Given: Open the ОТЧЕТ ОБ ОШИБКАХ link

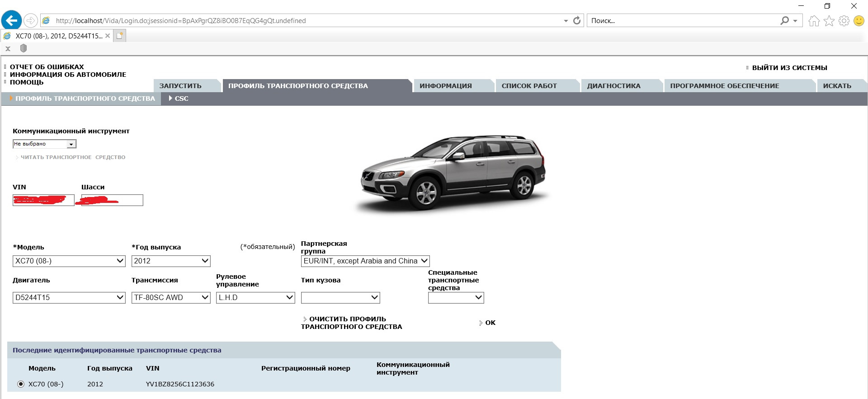Looking at the screenshot, I should (x=47, y=67).
